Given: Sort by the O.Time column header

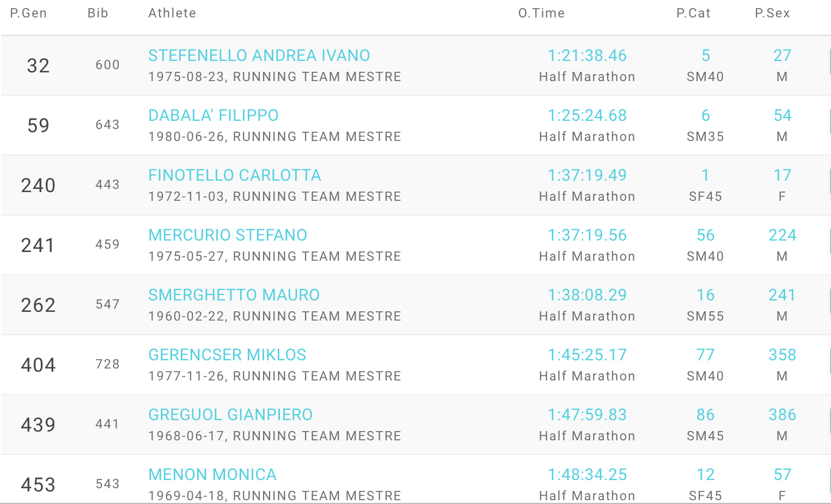Looking at the screenshot, I should 541,13.
